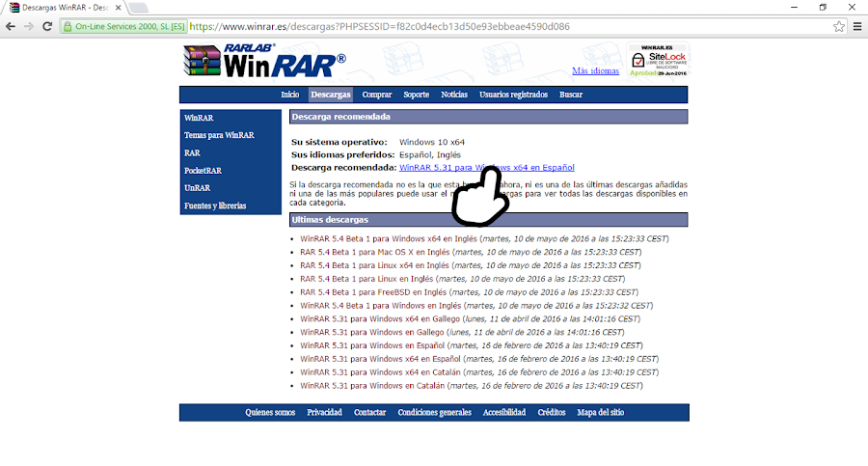Screen dimensions: 868x466
Task: Open Temas para WinRAR in sidebar
Action: 219,135
